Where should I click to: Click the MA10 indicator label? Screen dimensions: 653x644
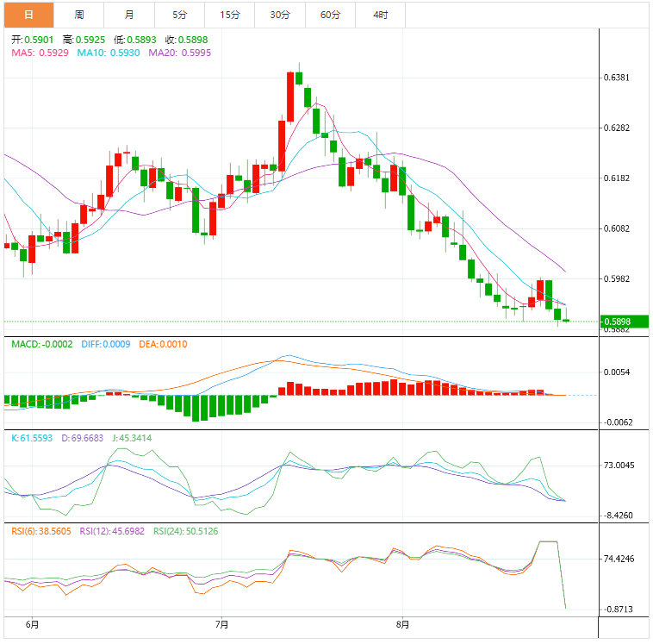(109, 53)
